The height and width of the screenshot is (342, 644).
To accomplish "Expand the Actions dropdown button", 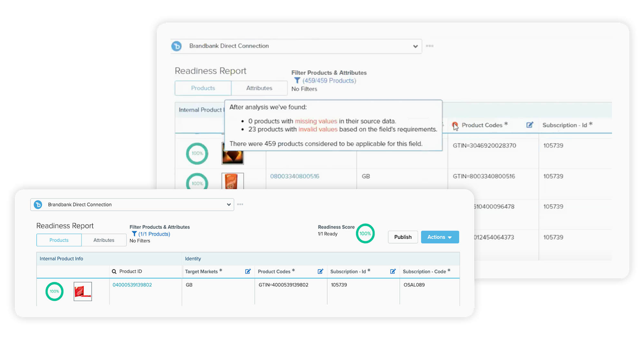I will pyautogui.click(x=440, y=237).
